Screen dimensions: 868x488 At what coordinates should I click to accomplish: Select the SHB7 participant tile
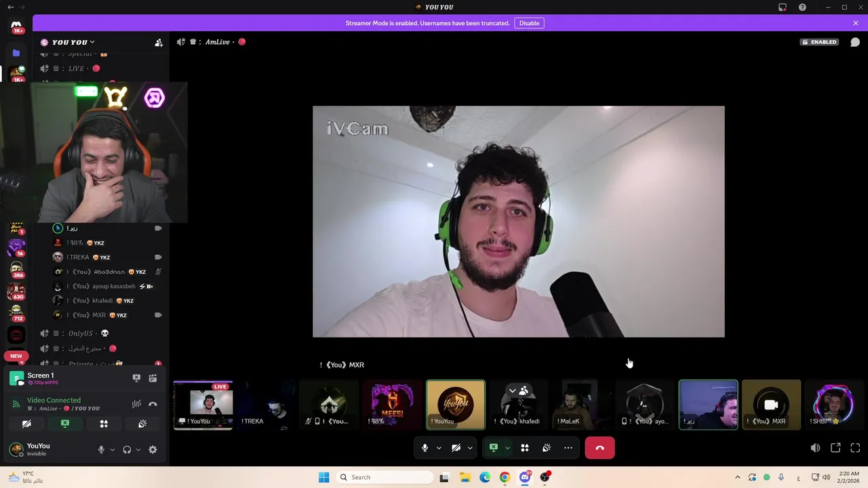click(x=835, y=405)
